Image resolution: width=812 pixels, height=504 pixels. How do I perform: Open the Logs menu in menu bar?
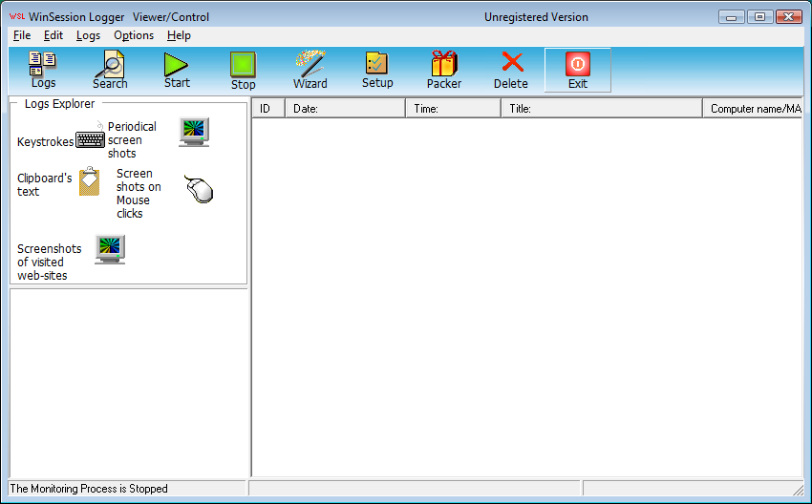[88, 35]
